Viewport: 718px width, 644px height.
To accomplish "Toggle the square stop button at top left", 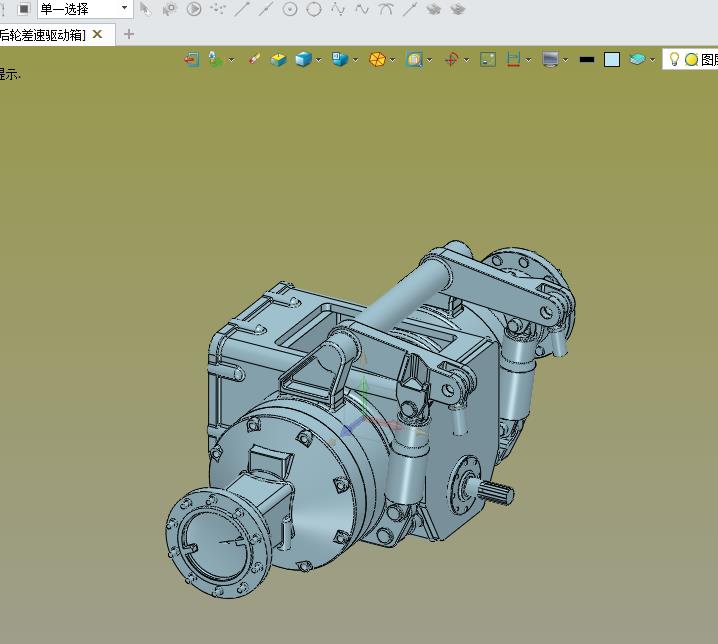I will click(x=23, y=9).
